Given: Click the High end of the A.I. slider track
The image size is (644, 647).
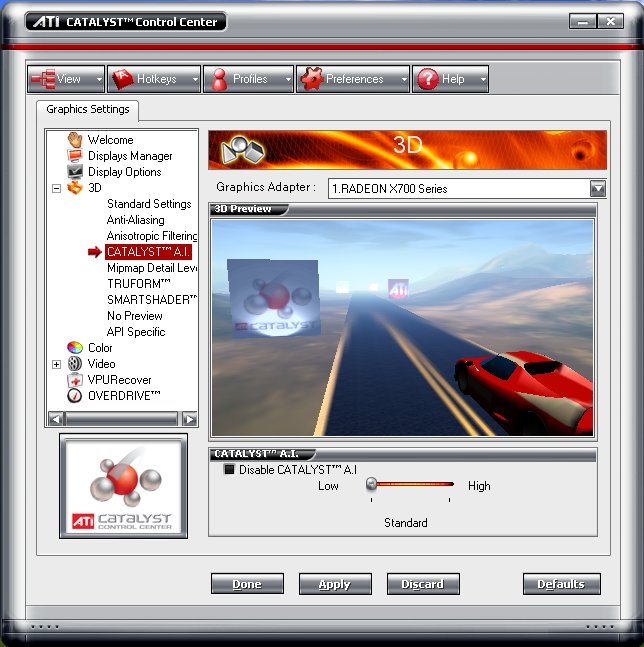Looking at the screenshot, I should pos(450,484).
